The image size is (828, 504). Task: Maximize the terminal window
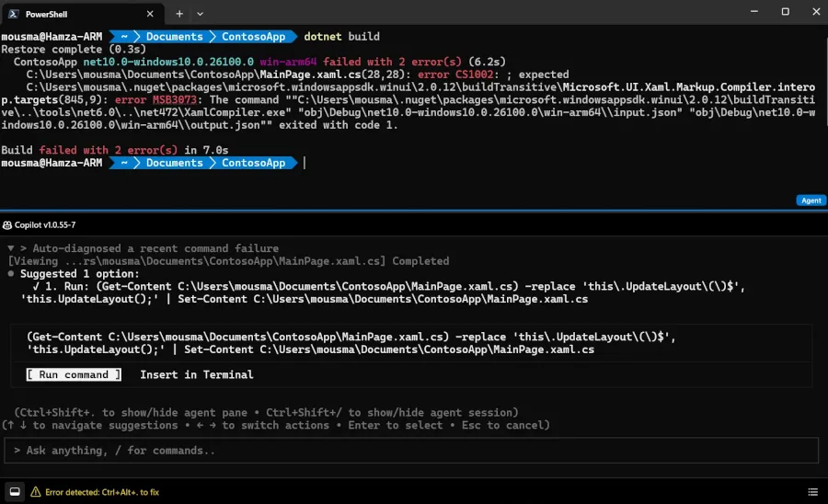pyautogui.click(x=786, y=12)
